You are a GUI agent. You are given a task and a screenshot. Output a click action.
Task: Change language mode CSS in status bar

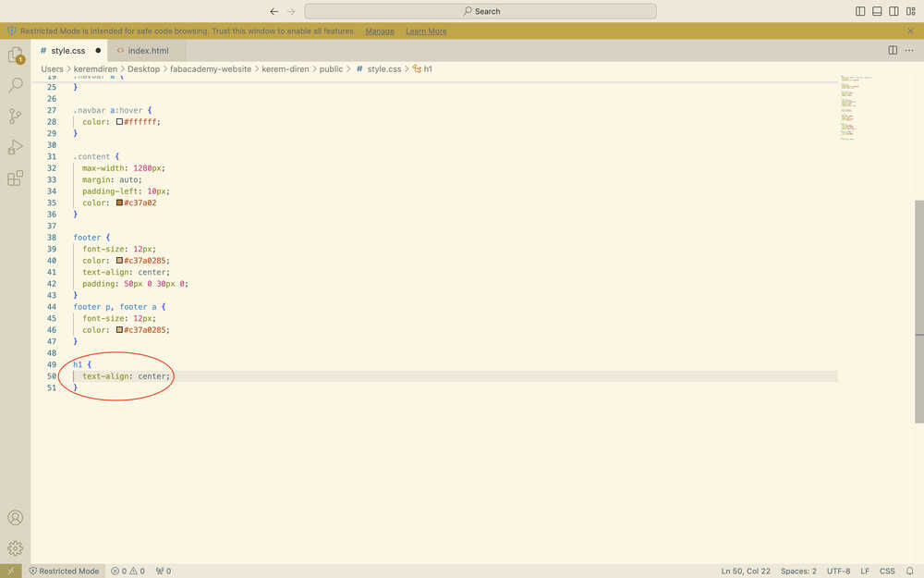tap(887, 571)
